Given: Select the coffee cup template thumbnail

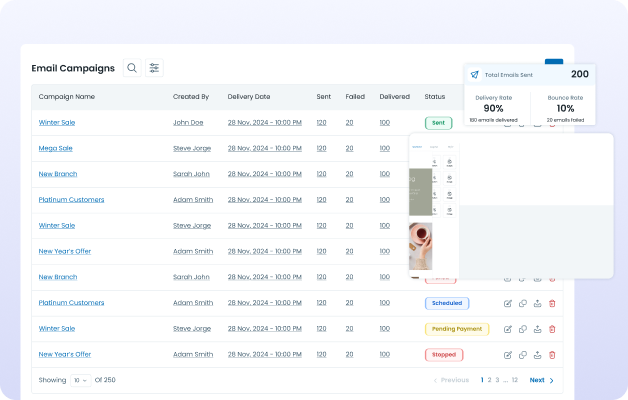Looking at the screenshot, I should (x=420, y=245).
